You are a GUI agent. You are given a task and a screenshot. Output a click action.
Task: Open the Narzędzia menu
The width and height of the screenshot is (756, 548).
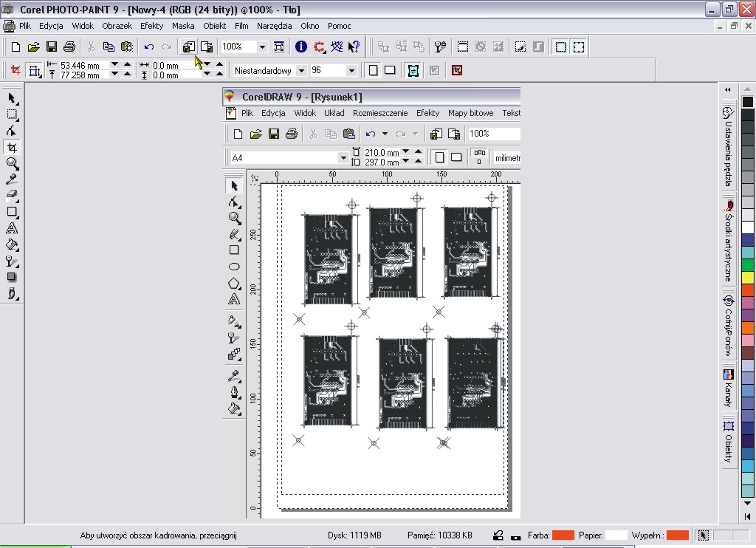[x=275, y=26]
